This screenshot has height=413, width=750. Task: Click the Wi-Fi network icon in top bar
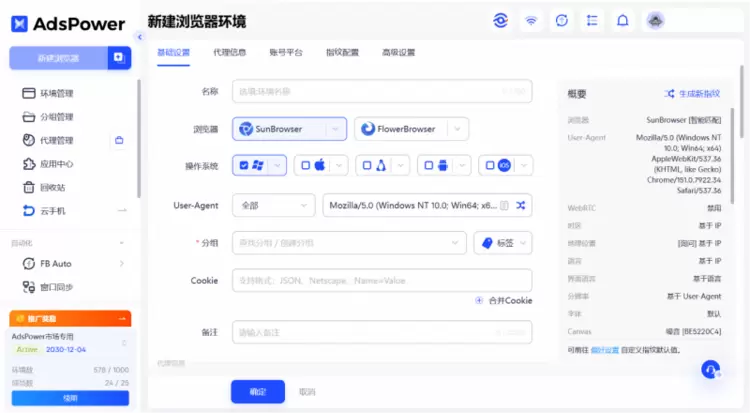(531, 21)
